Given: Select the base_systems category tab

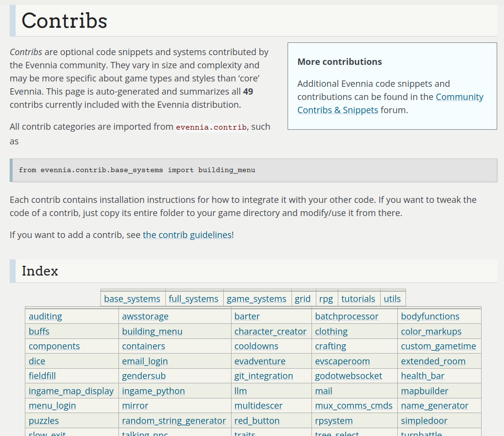Looking at the screenshot, I should click(x=133, y=298).
